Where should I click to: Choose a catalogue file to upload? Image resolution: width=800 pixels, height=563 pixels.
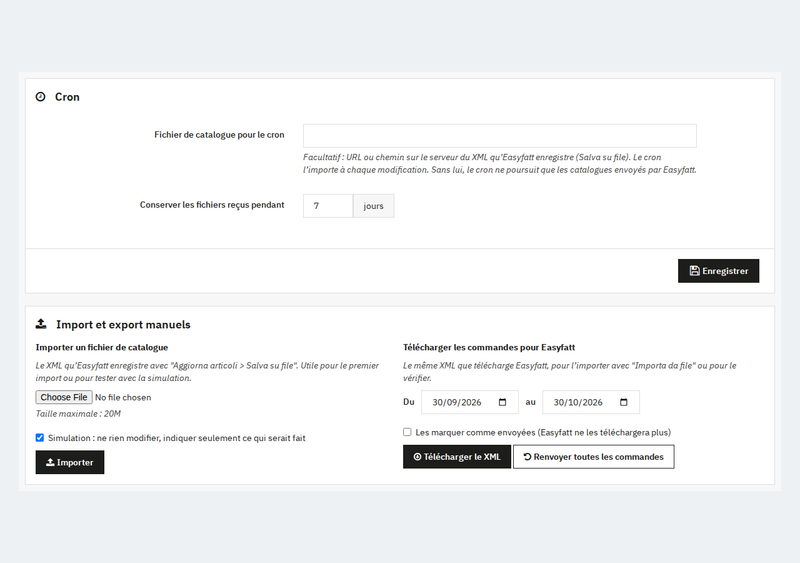pos(64,397)
